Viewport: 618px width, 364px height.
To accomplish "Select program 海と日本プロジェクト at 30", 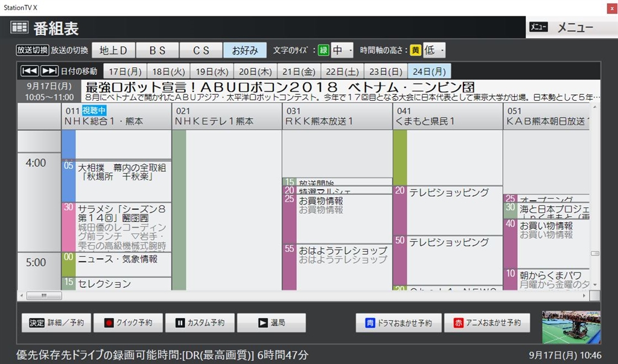I will [x=547, y=211].
